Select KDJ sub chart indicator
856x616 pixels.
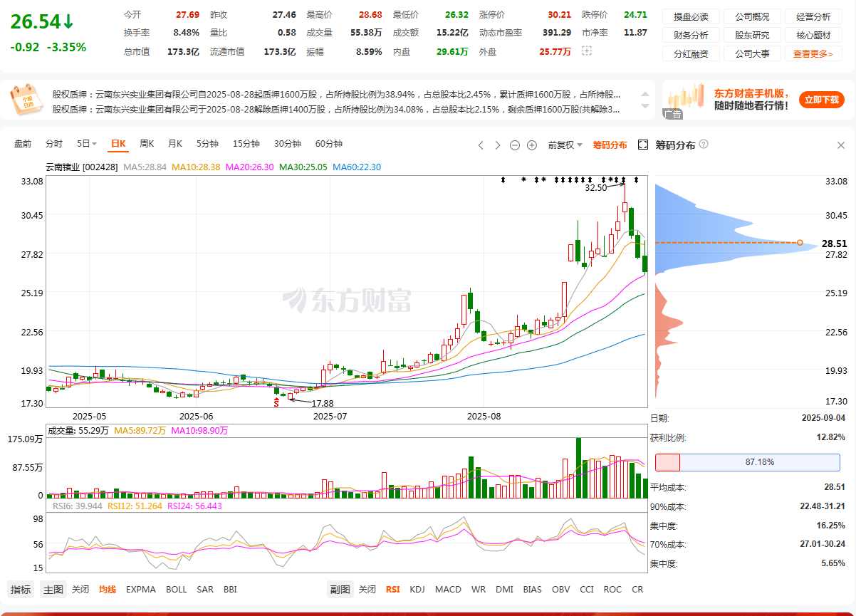[418, 590]
